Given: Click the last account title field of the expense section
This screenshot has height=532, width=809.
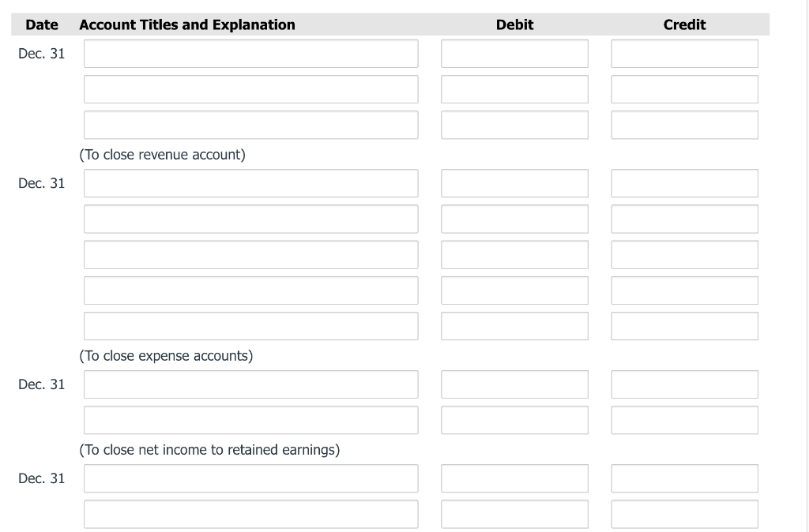Looking at the screenshot, I should point(250,325).
